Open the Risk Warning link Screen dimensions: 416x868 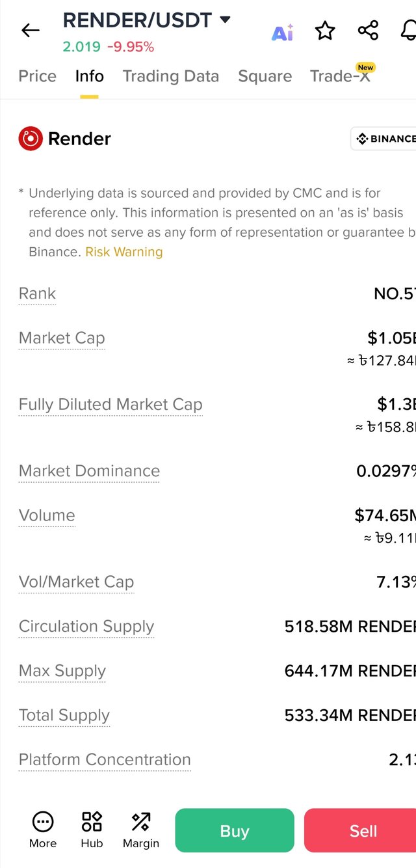tap(124, 252)
